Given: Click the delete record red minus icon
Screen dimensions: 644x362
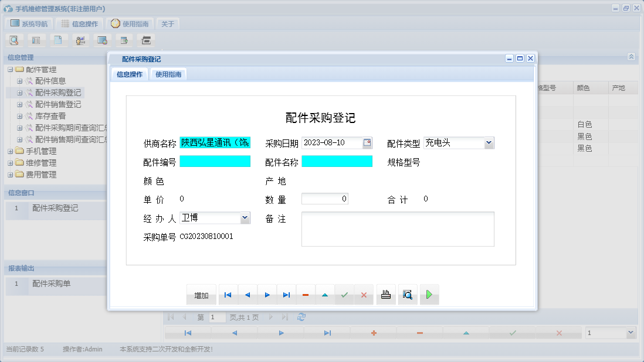Looking at the screenshot, I should tap(306, 295).
